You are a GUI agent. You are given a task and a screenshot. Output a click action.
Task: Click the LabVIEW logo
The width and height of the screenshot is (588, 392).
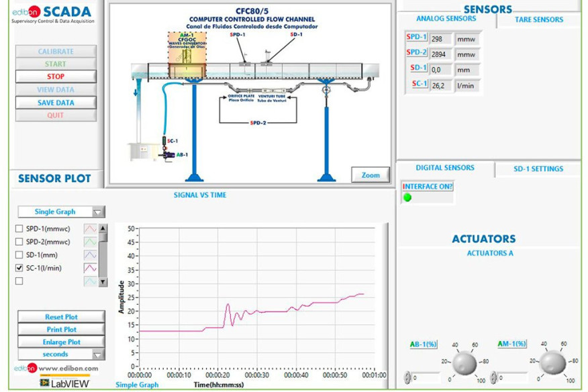(x=64, y=383)
